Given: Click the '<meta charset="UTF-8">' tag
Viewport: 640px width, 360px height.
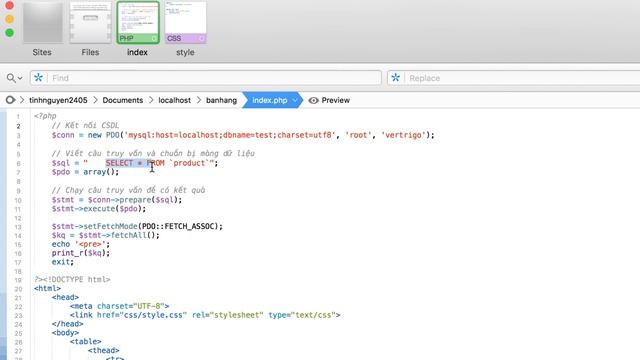Looking at the screenshot, I should [x=119, y=306].
